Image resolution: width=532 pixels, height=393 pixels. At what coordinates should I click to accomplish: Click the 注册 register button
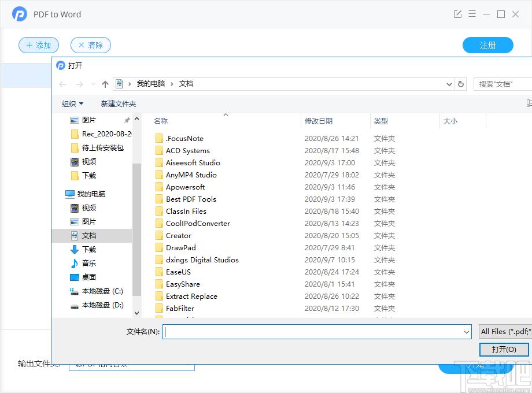(487, 45)
